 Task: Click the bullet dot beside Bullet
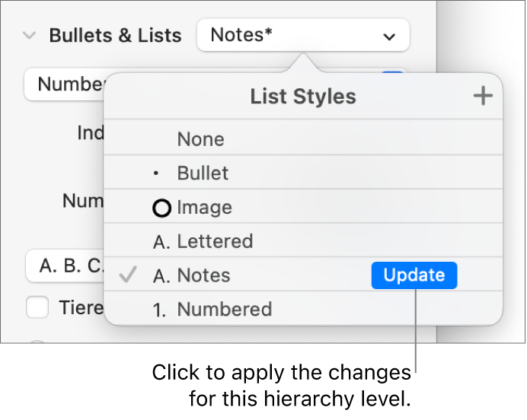(156, 173)
